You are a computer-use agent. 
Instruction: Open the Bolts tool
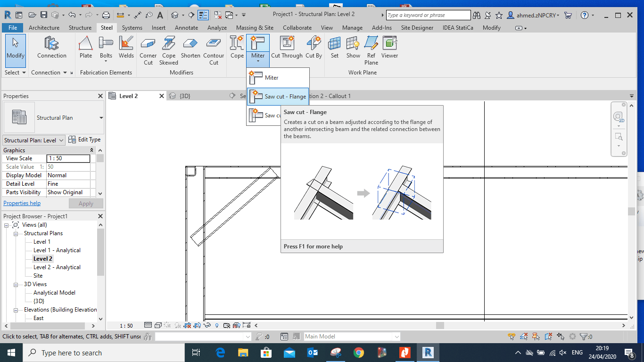pyautogui.click(x=106, y=47)
